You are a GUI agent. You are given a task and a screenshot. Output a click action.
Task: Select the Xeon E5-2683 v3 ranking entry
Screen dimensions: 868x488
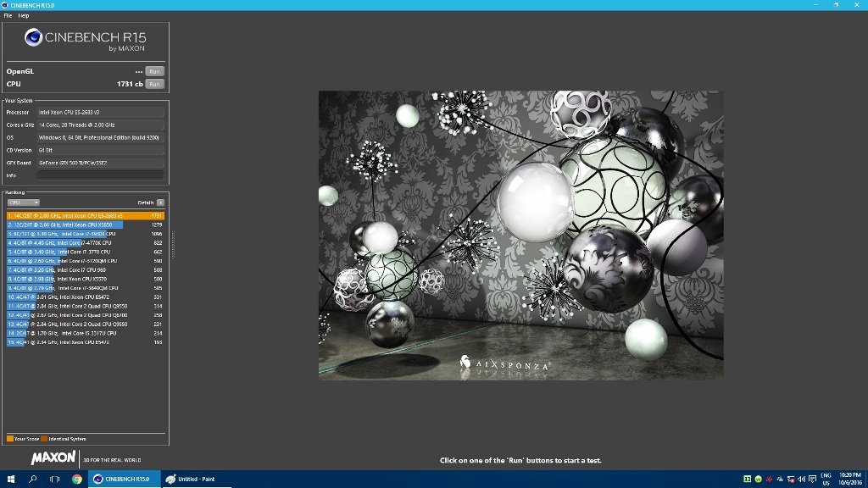[x=85, y=216]
